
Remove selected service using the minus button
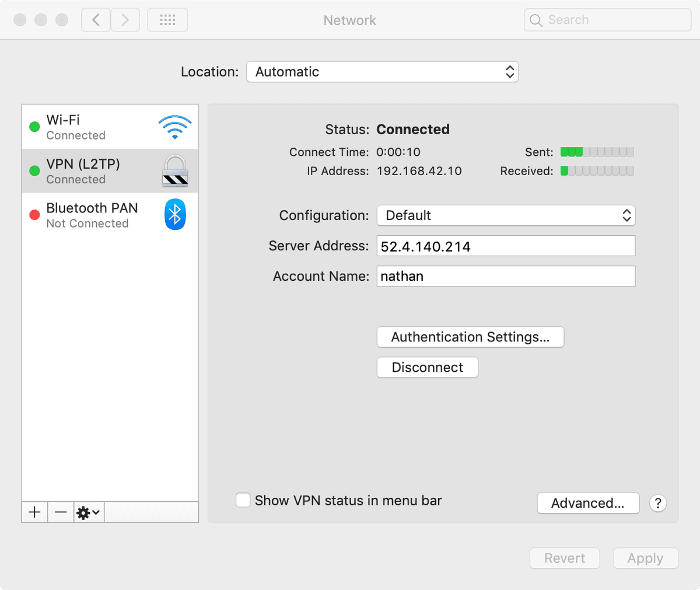click(60, 512)
